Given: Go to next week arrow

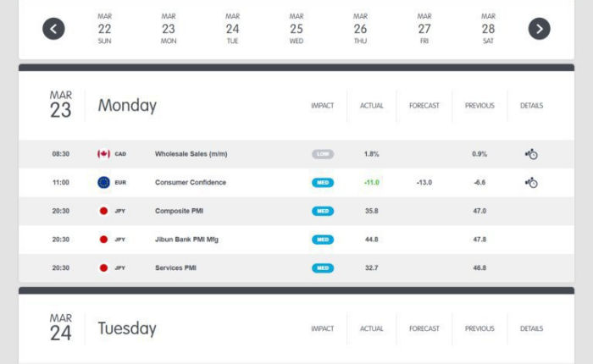Looking at the screenshot, I should tap(539, 29).
